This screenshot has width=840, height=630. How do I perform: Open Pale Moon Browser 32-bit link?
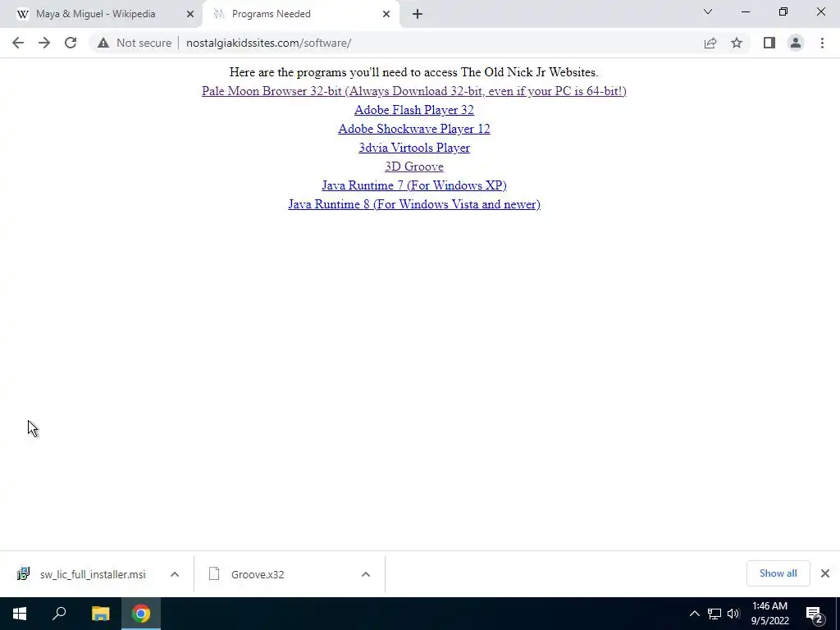coord(414,91)
